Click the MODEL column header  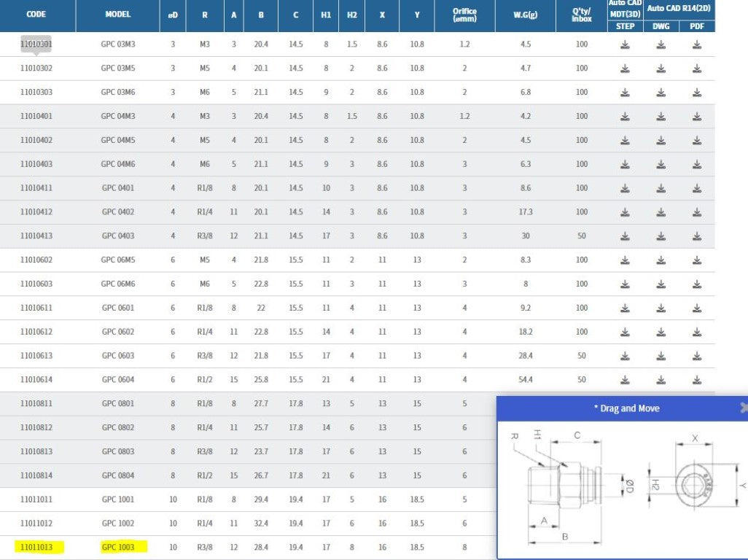tap(118, 15)
